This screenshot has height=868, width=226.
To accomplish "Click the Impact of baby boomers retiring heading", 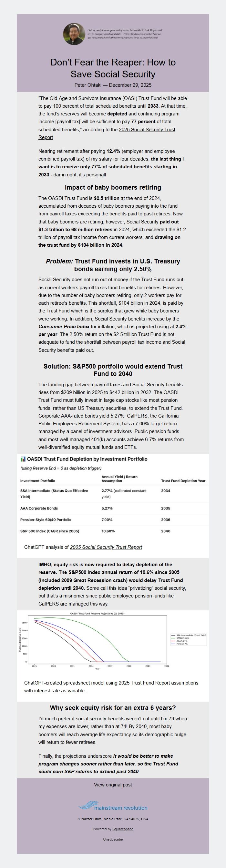I will click(113, 187).
